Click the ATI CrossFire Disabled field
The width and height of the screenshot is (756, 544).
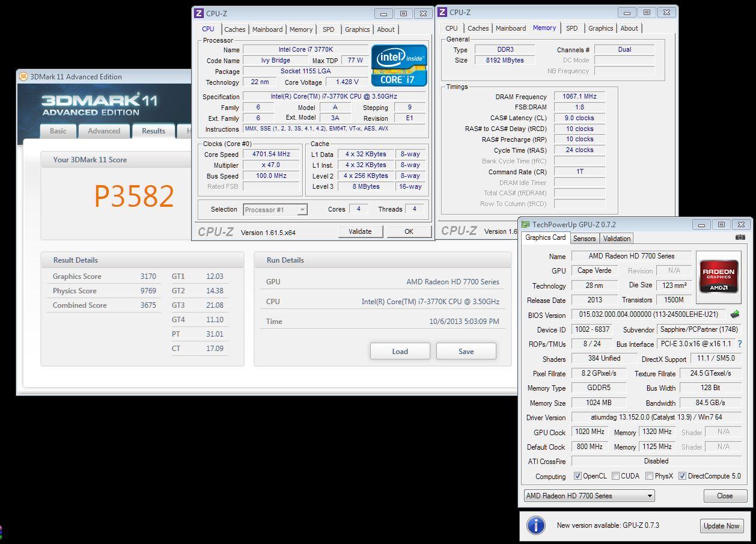coord(656,461)
